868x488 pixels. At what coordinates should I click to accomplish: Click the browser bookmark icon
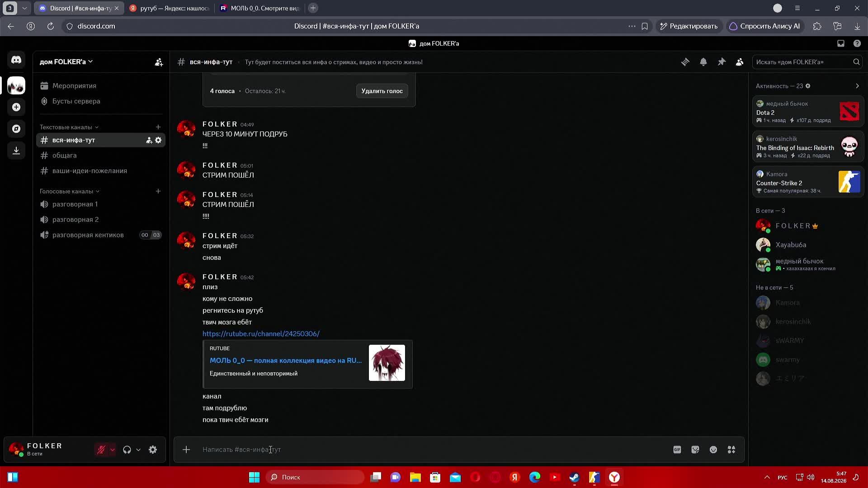(645, 26)
